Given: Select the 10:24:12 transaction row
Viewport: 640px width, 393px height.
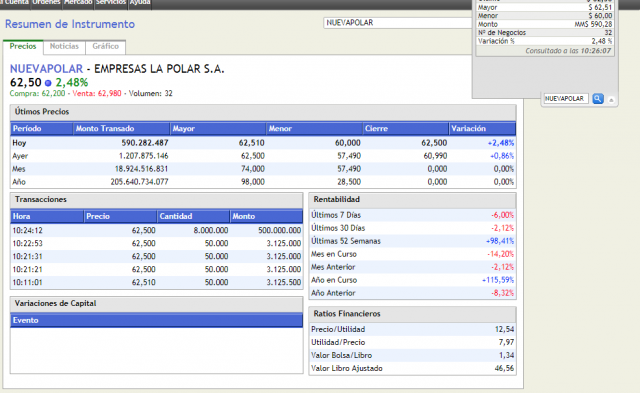Looking at the screenshot, I should coord(156,231).
